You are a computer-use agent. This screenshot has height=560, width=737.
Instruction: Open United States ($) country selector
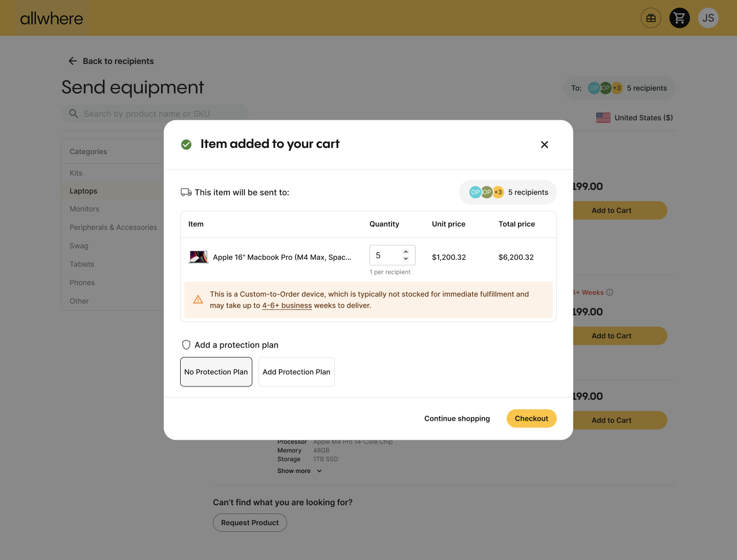tap(635, 118)
